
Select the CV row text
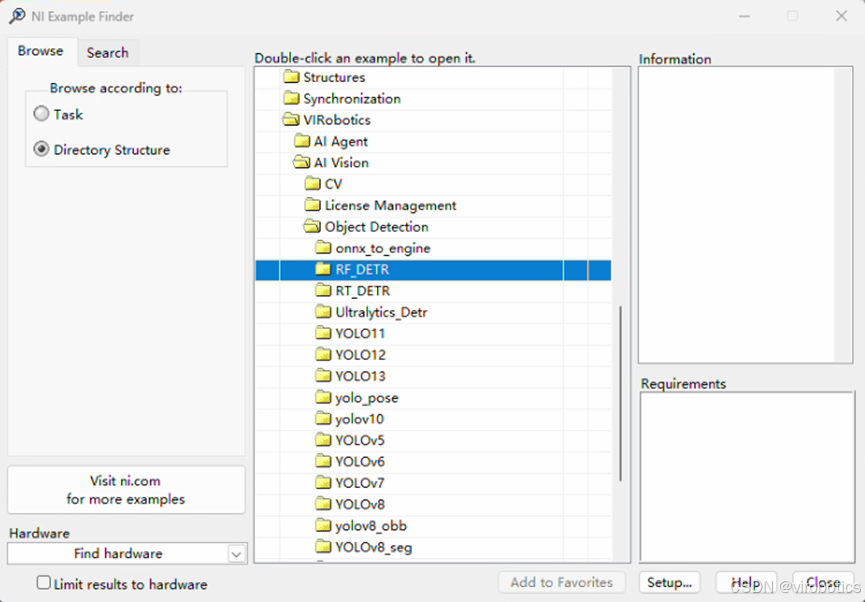[x=333, y=184]
